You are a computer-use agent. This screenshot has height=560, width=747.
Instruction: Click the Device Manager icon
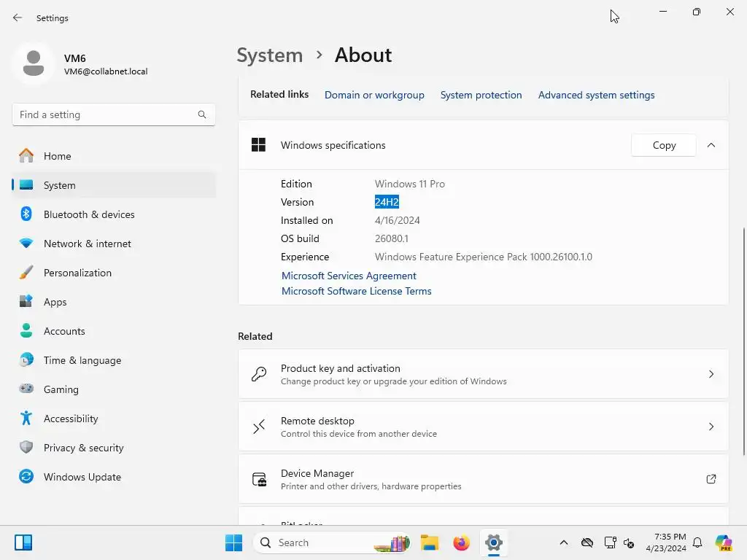pos(259,479)
